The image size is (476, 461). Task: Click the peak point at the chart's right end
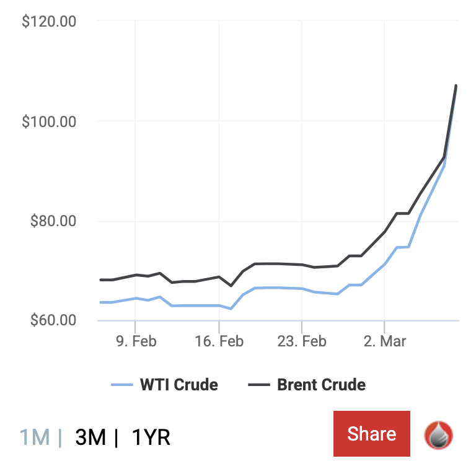[456, 86]
